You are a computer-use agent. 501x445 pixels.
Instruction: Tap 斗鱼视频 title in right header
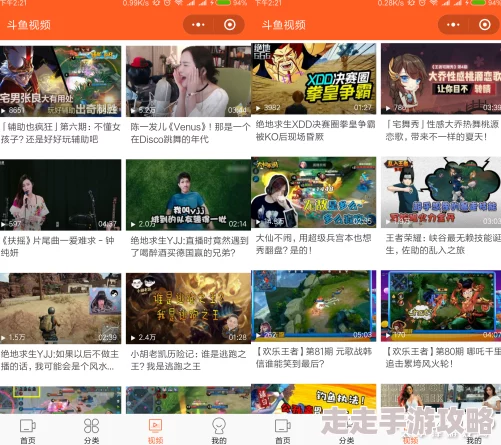284,25
